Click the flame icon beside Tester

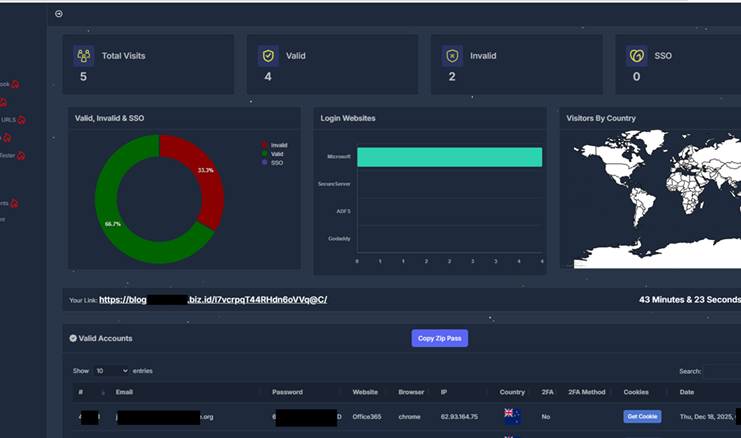pyautogui.click(x=21, y=155)
